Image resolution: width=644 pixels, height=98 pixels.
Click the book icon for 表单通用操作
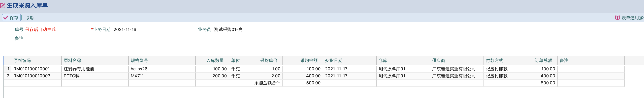(617, 18)
